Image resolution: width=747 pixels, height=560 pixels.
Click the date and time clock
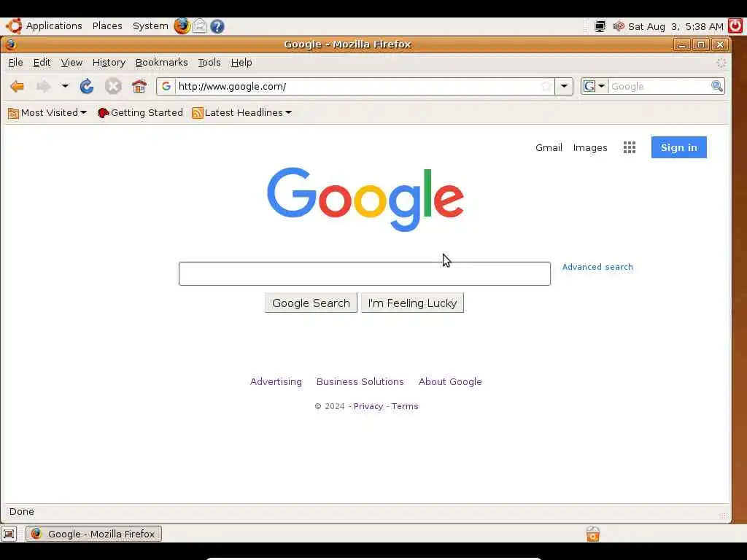[676, 27]
